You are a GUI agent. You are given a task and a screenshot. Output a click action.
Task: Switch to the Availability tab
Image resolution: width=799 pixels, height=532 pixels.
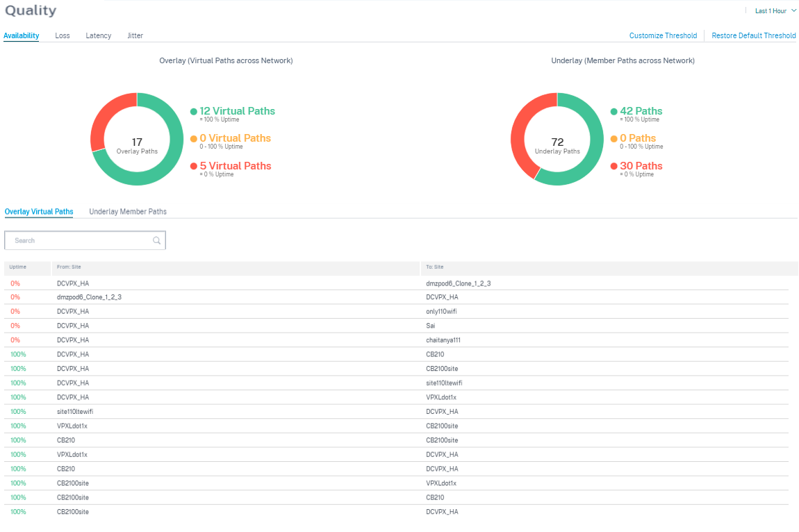22,35
